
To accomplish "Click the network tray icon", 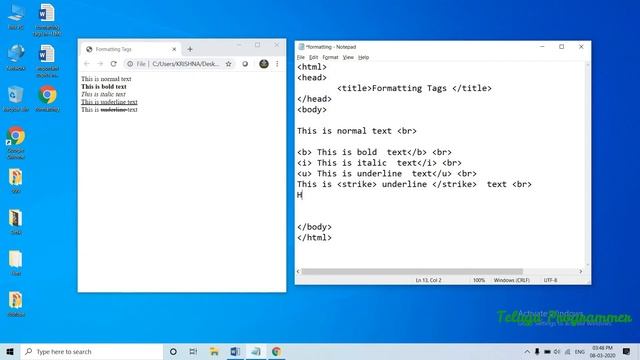I will 567,351.
